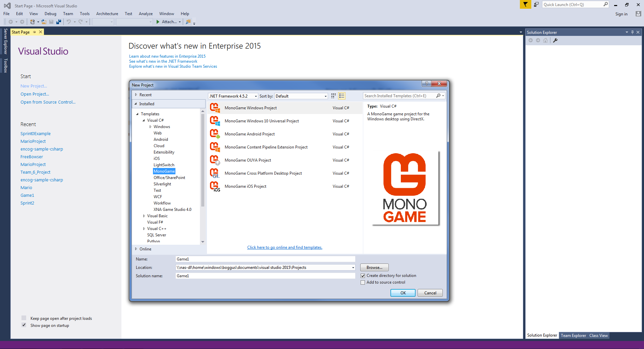Click OK to create the project
Viewport: 644px width, 349px height.
pos(403,293)
